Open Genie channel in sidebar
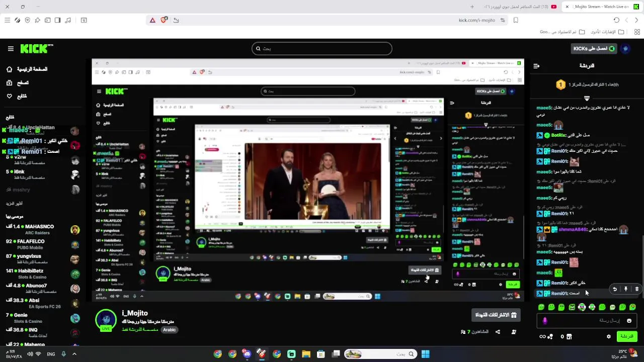 tap(42, 318)
